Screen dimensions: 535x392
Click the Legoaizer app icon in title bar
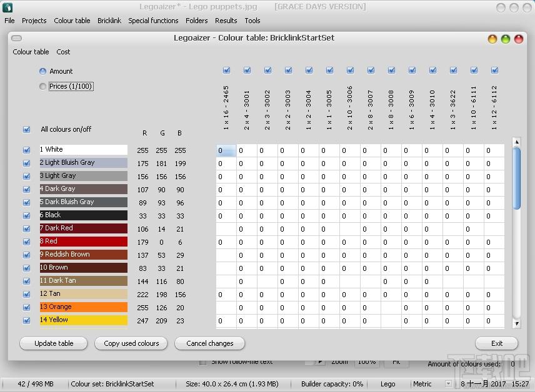click(x=7, y=7)
